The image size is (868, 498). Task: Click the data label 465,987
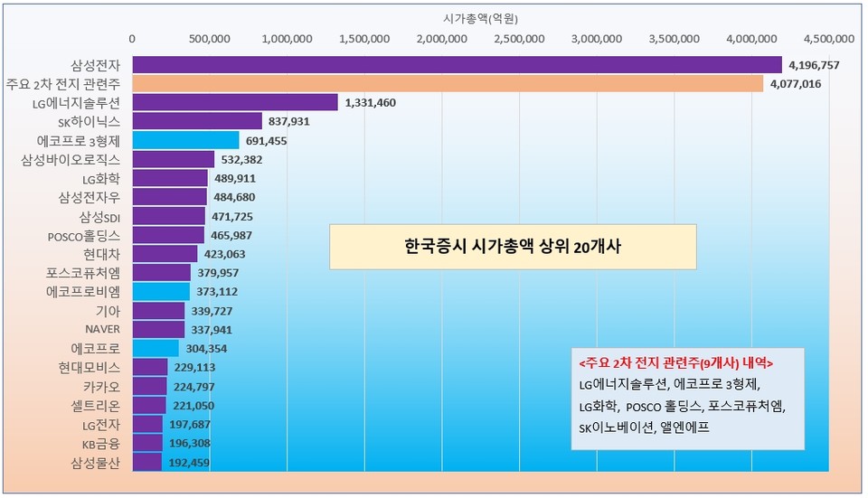point(231,236)
